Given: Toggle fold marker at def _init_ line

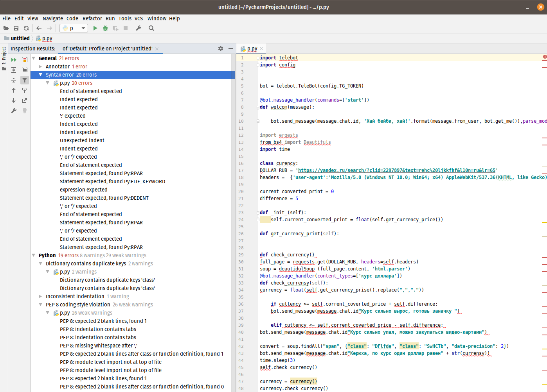Looking at the screenshot, I should (x=258, y=213).
